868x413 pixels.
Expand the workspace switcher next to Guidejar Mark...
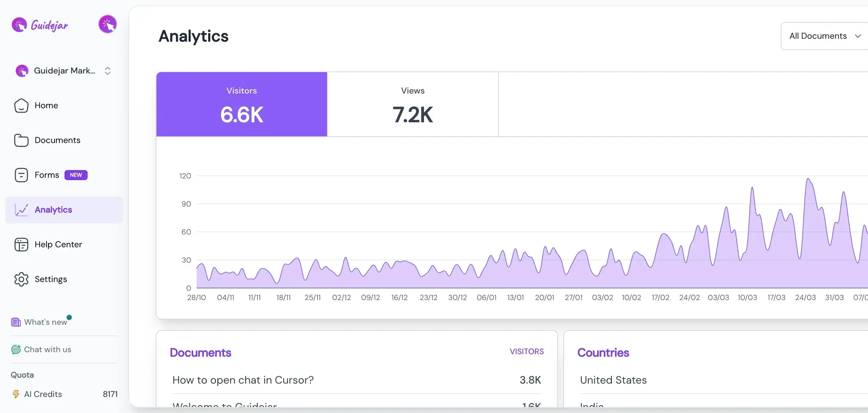(107, 71)
